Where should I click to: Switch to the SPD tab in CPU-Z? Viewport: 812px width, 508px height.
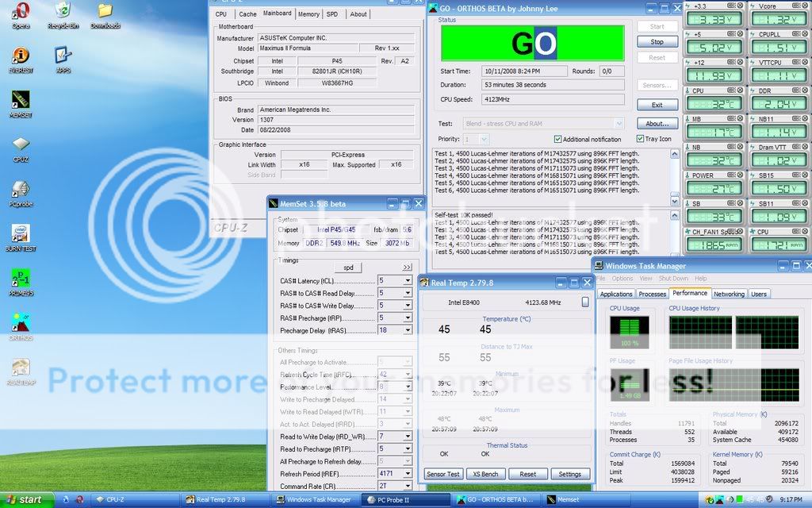[332, 14]
